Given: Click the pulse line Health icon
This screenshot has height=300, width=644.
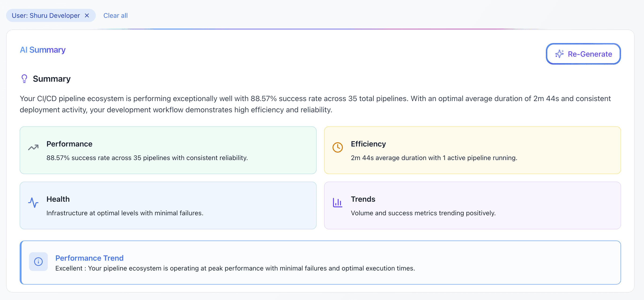Looking at the screenshot, I should pyautogui.click(x=33, y=202).
